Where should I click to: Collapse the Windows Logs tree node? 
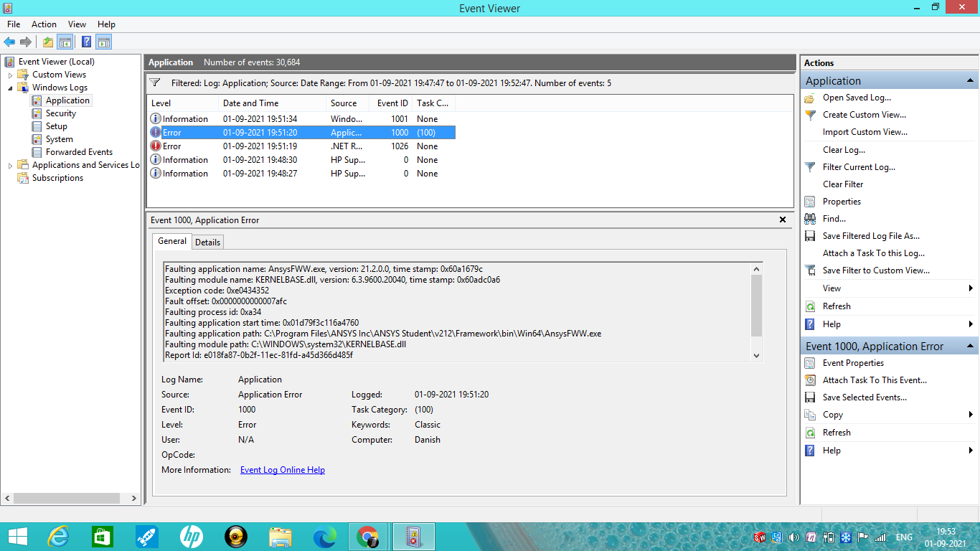[11, 88]
